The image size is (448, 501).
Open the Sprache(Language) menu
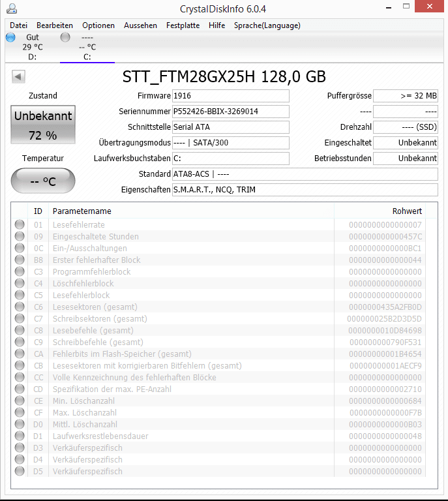[267, 25]
